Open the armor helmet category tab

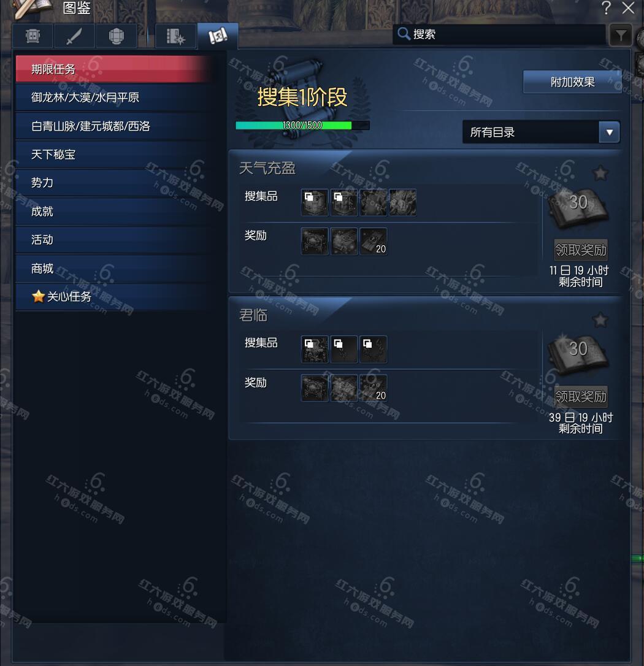click(x=33, y=36)
